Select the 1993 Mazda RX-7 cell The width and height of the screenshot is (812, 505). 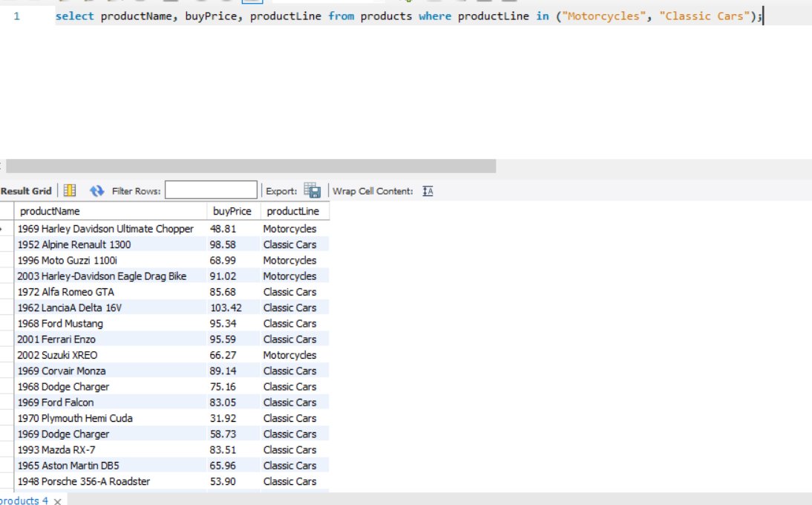(x=111, y=449)
